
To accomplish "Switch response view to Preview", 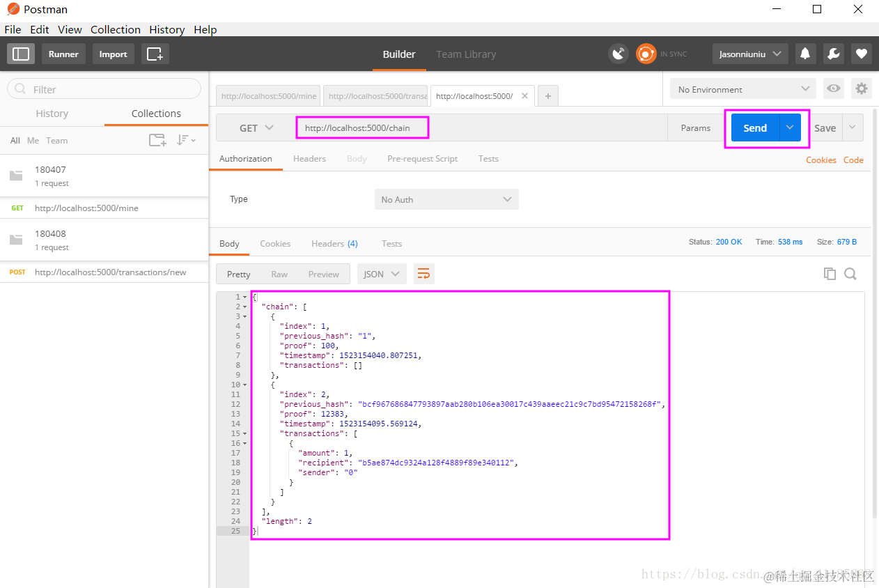I will pyautogui.click(x=324, y=274).
